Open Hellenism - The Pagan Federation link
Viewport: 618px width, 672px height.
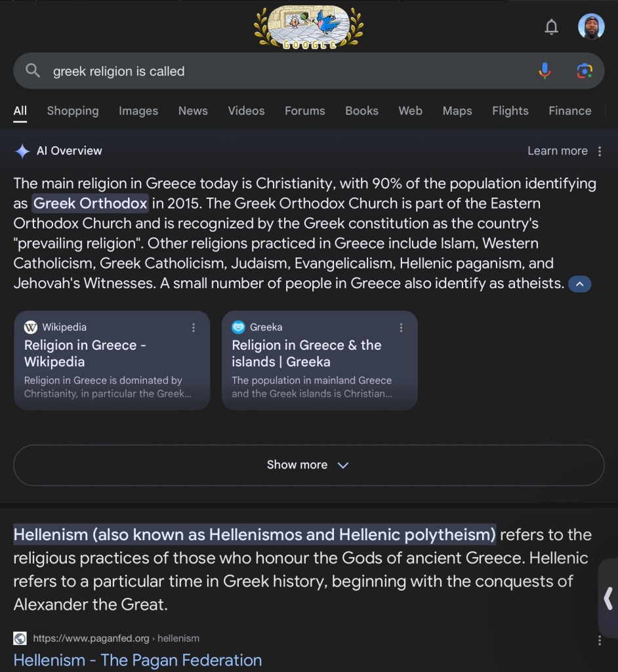(138, 660)
